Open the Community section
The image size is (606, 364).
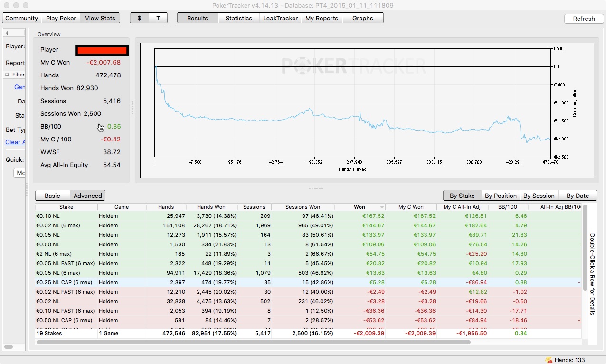point(21,18)
